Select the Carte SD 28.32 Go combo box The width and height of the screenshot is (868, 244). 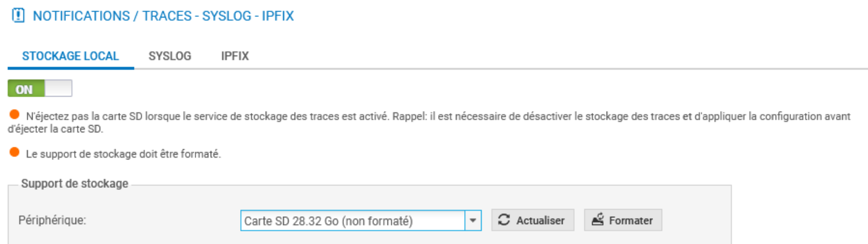coord(353,221)
